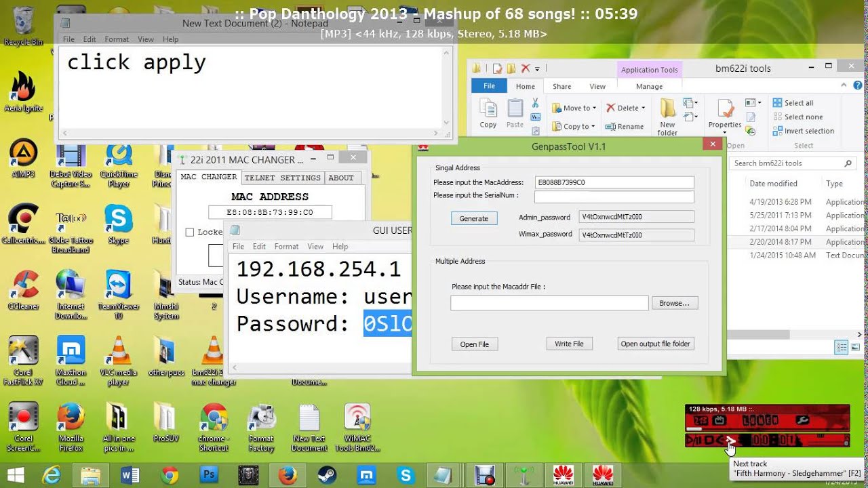Open the Format menu in New Text Document Notepad

coord(117,39)
